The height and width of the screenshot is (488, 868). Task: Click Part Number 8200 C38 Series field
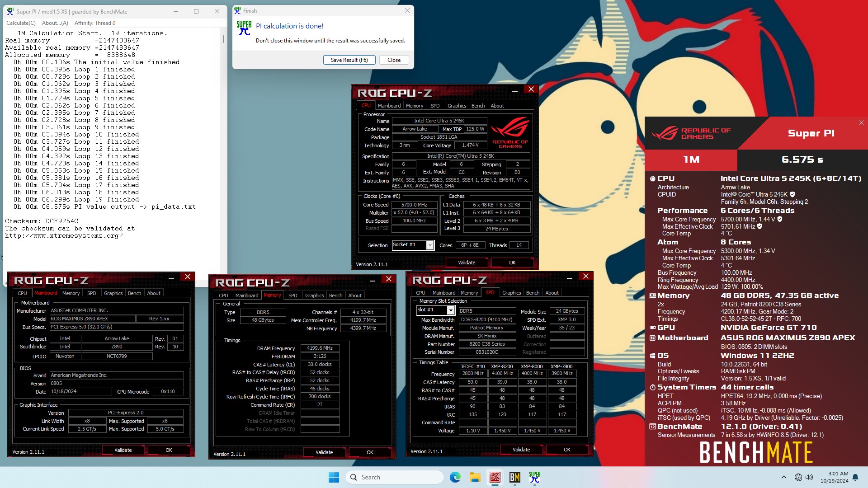pos(487,344)
